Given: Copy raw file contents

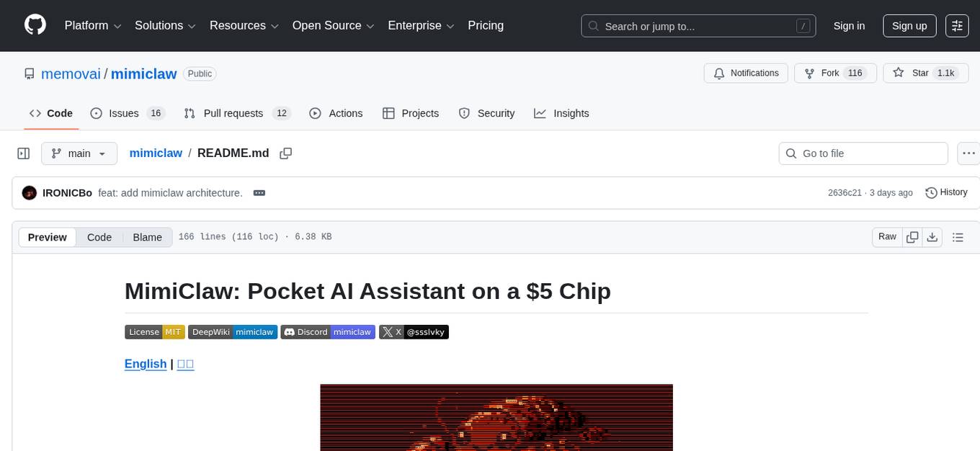Looking at the screenshot, I should pyautogui.click(x=912, y=236).
